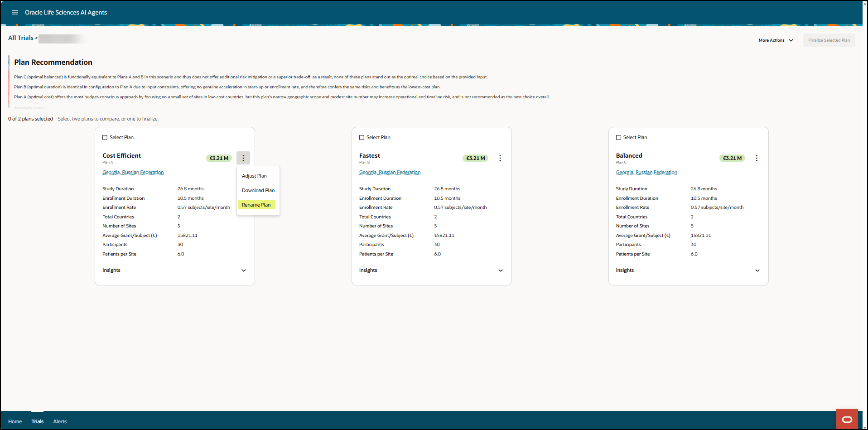Choose Rename Plan from the menu
The image size is (868, 430).
click(256, 205)
